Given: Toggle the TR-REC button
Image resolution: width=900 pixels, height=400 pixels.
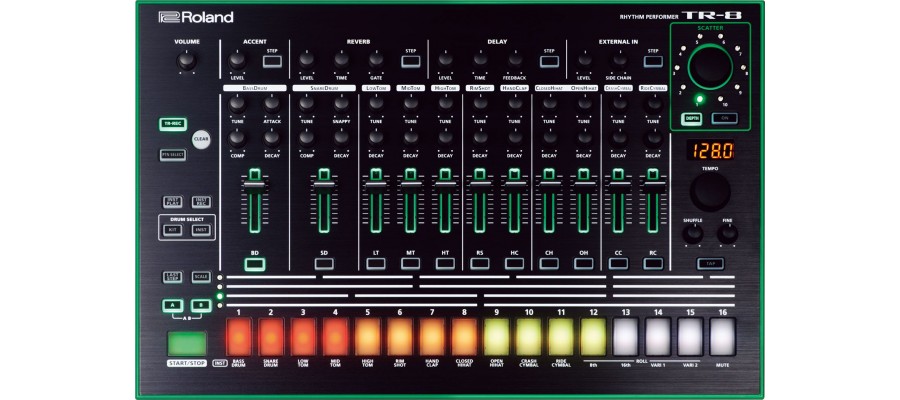Looking at the screenshot, I should coord(173,124).
